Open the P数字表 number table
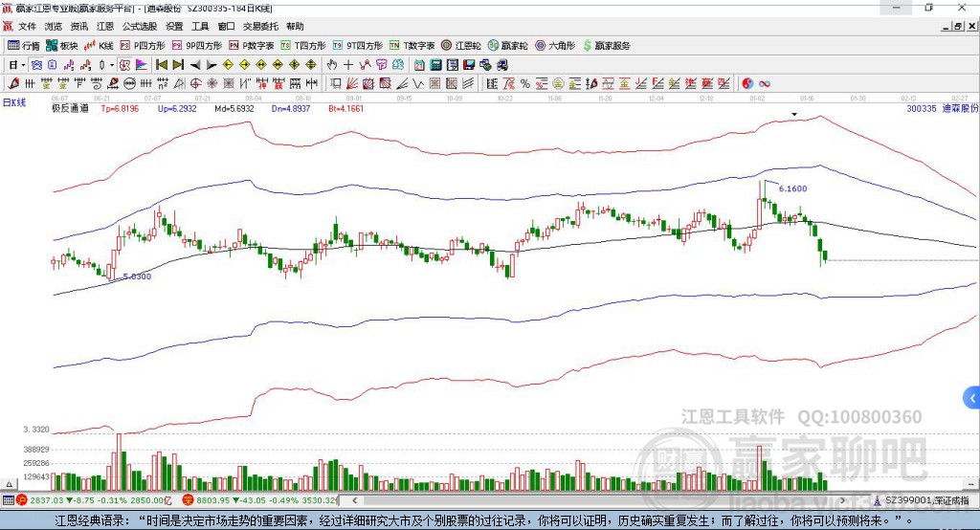The width and height of the screenshot is (980, 530). (x=252, y=46)
